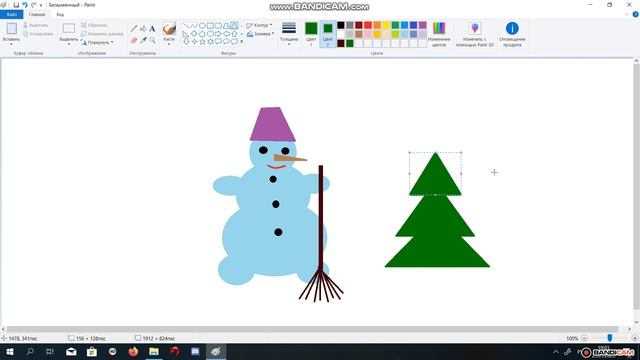Screen dimensions: 640x360
Task: Click Edit with Paint 3D icon
Action: [474, 28]
